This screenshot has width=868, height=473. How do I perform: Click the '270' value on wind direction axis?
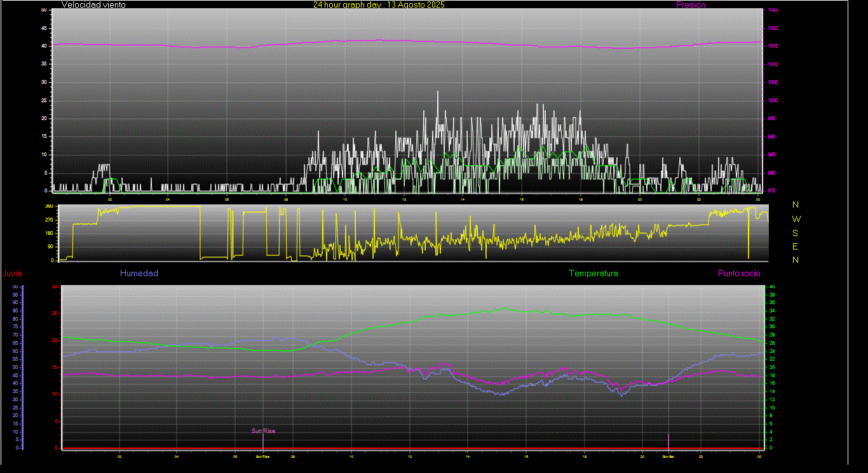point(50,220)
